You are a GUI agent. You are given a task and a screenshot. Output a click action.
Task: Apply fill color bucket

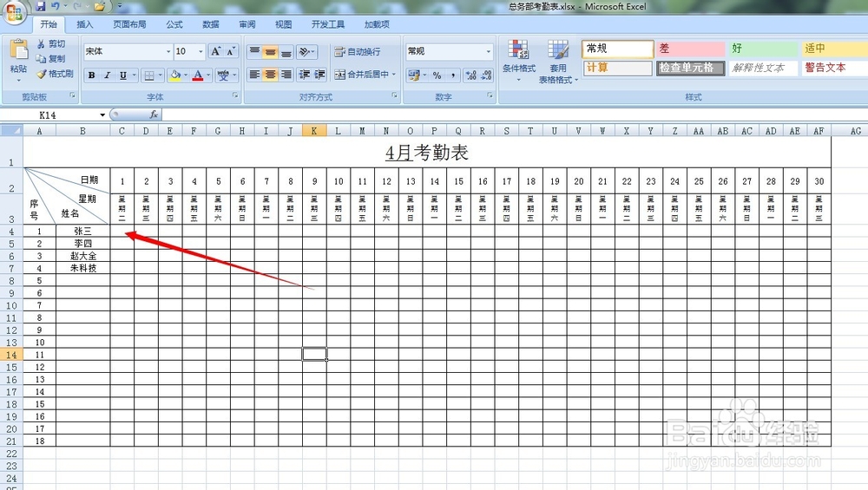175,75
